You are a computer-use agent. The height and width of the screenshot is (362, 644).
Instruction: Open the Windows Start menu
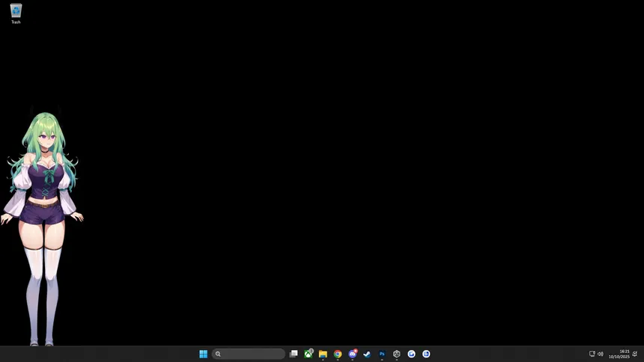pos(203,354)
